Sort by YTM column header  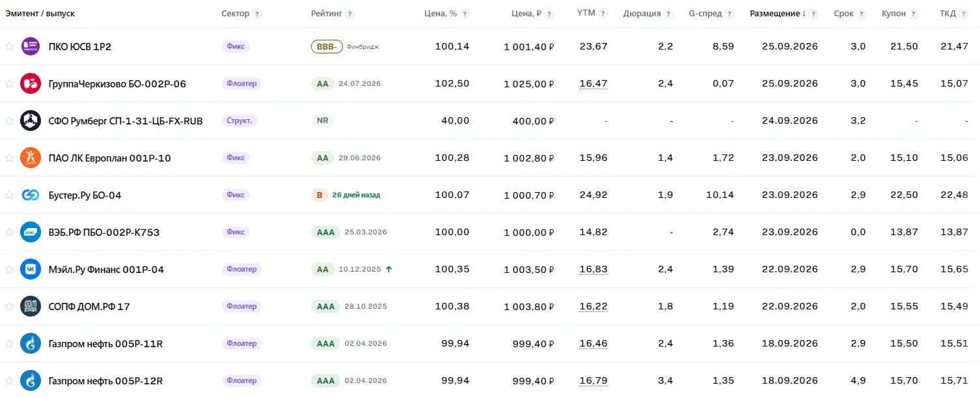point(586,14)
